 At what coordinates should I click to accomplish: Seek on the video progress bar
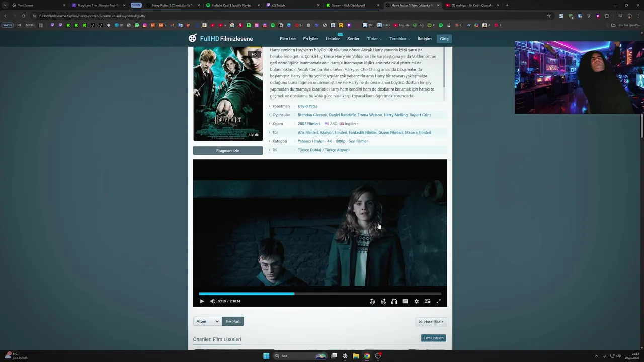click(x=320, y=294)
